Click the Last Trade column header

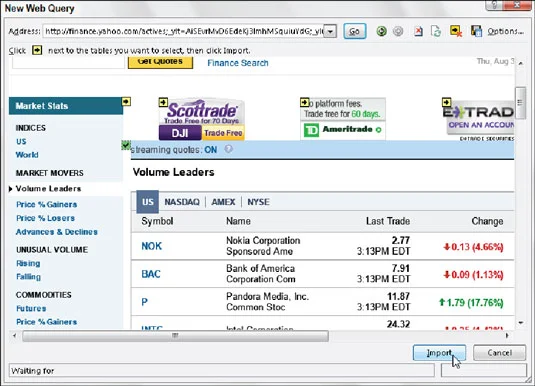point(388,221)
